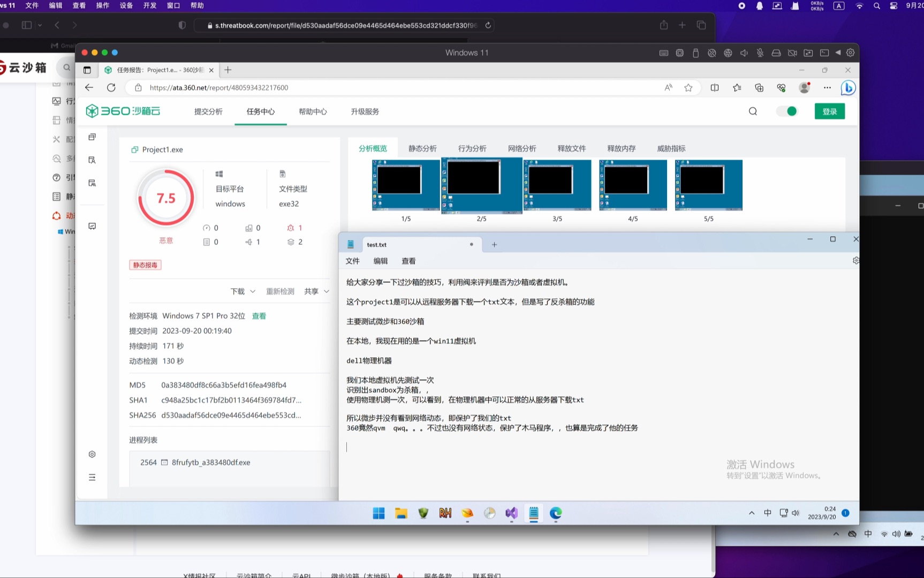
Task: Open screenshot thumbnail 1/5
Action: click(x=406, y=185)
